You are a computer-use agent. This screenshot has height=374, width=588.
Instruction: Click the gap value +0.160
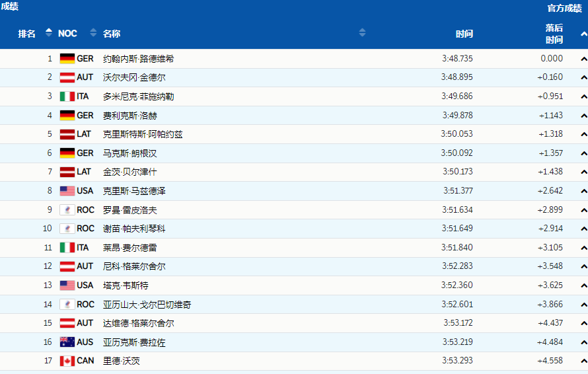click(x=550, y=77)
